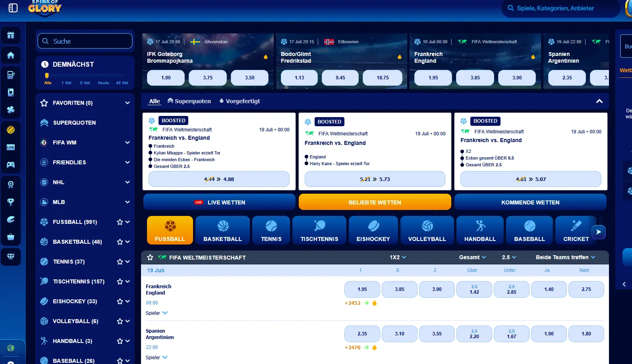Click into the Suche search field

[x=85, y=41]
